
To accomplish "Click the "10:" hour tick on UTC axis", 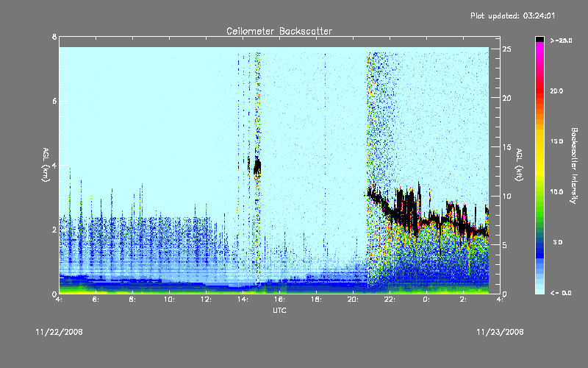I will coord(169,300).
